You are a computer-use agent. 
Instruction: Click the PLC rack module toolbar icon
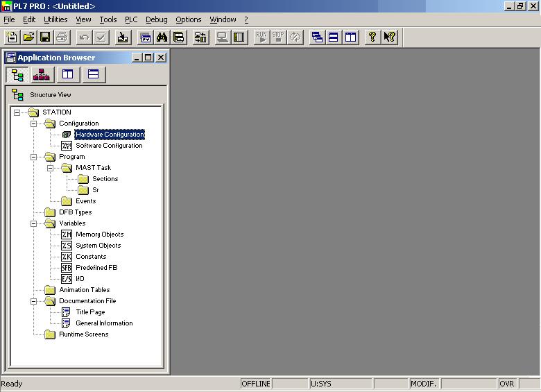click(239, 37)
